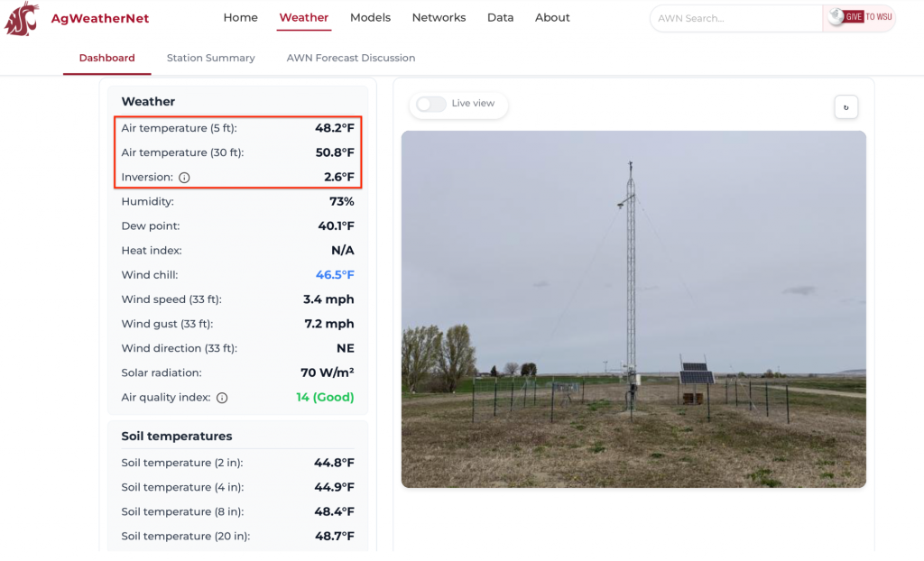924x561 pixels.
Task: Open the About page
Action: 551,17
